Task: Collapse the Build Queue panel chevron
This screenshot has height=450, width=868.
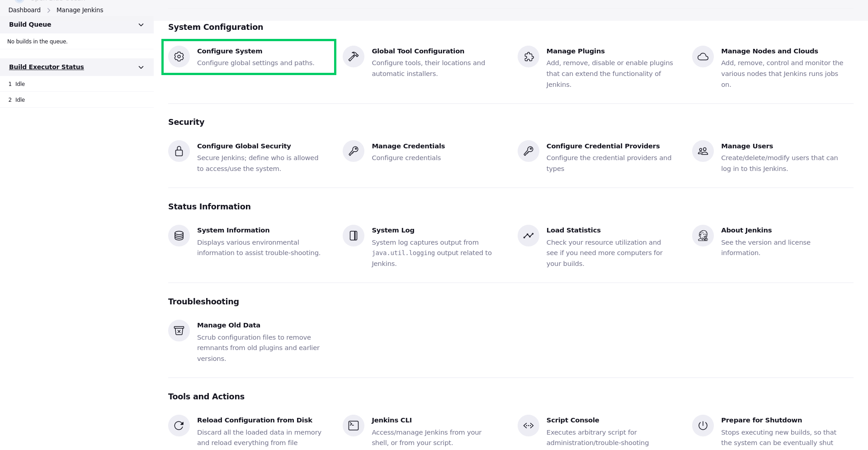Action: click(141, 25)
